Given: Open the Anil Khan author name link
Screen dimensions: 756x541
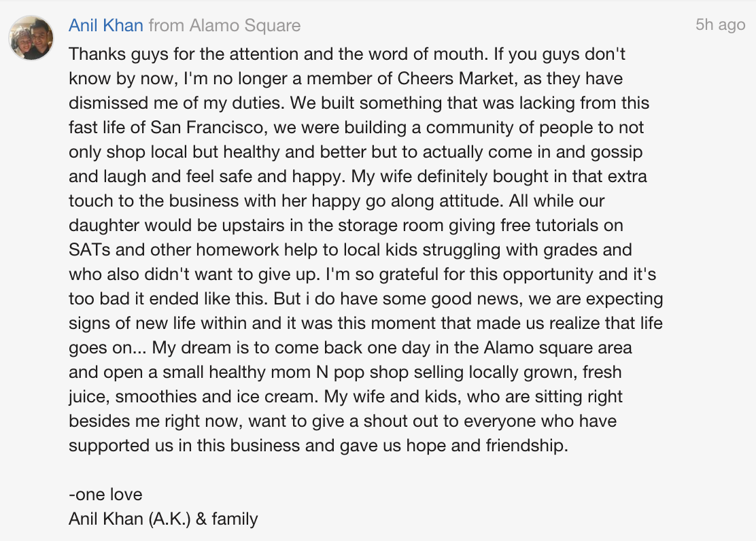Looking at the screenshot, I should [x=105, y=25].
